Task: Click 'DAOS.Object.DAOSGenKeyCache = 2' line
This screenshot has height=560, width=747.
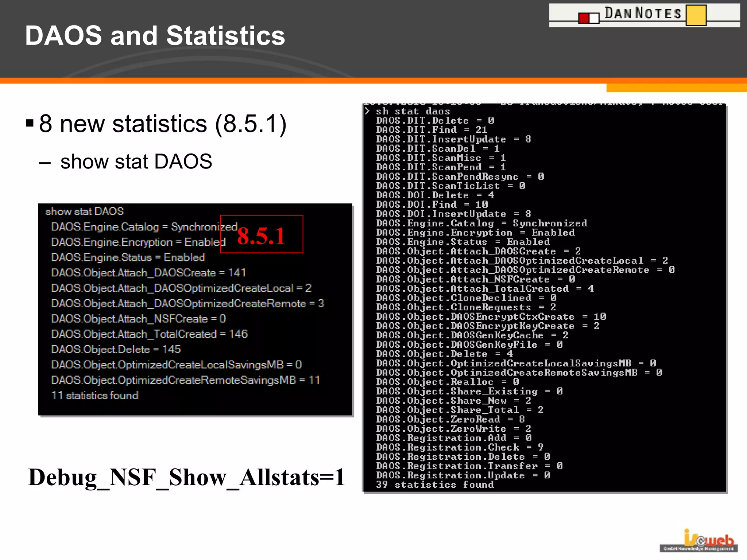Action: pyautogui.click(x=472, y=335)
